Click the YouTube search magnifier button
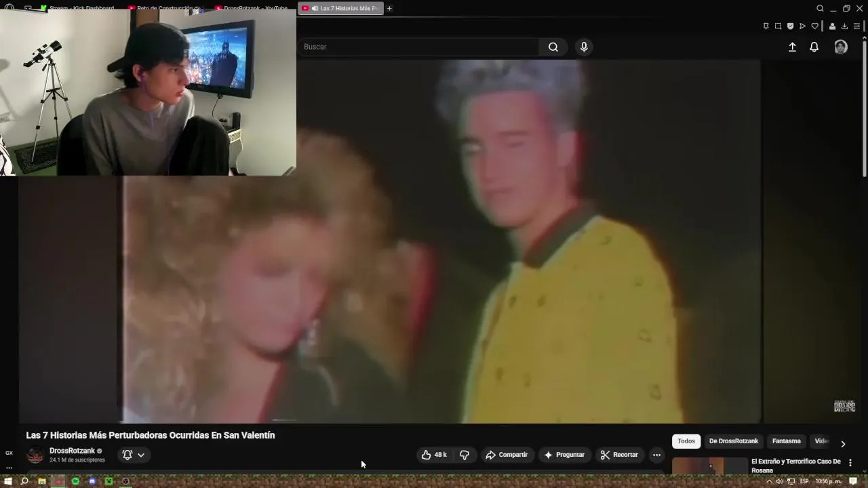 (x=553, y=47)
